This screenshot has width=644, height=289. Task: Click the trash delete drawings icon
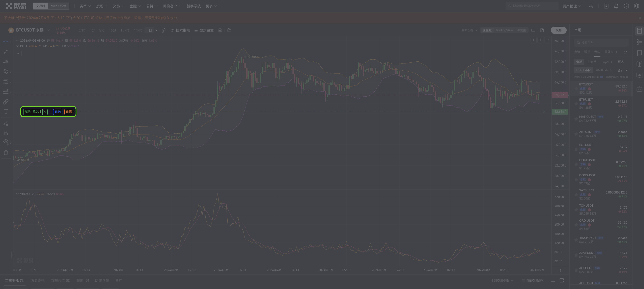6,152
